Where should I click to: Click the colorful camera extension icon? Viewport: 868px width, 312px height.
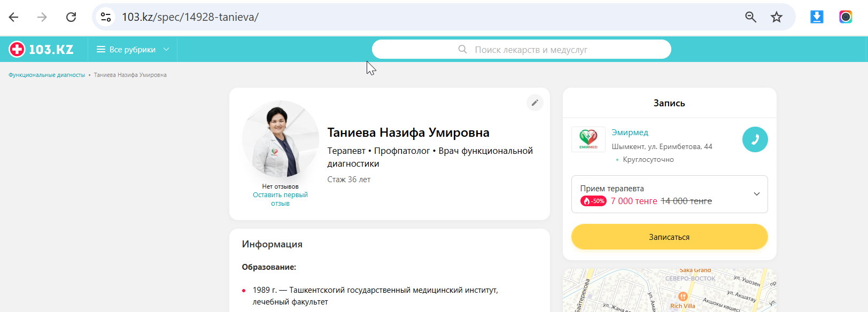[846, 17]
